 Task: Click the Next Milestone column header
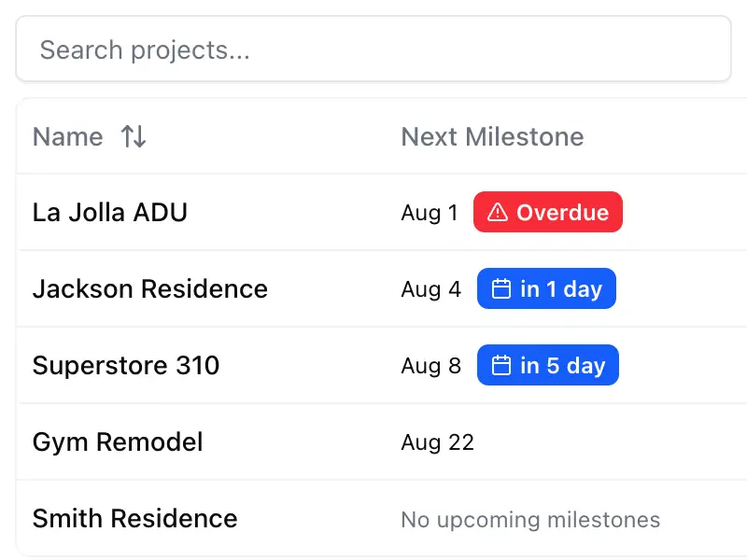492,136
